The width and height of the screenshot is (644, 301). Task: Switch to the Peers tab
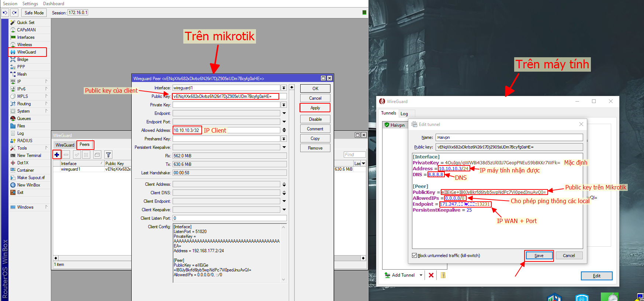click(x=84, y=145)
